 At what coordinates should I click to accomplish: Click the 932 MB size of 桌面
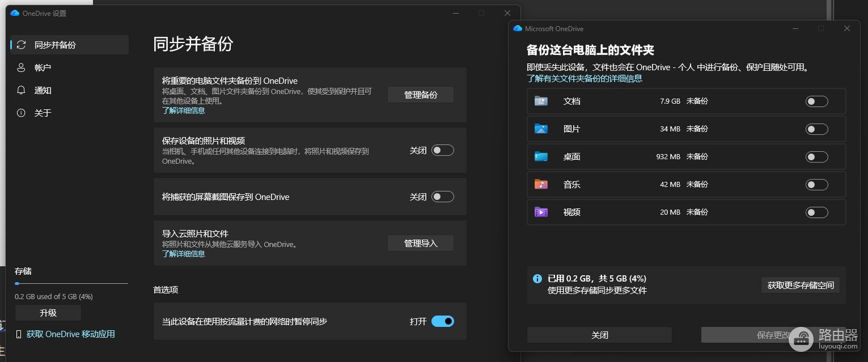[x=668, y=157]
